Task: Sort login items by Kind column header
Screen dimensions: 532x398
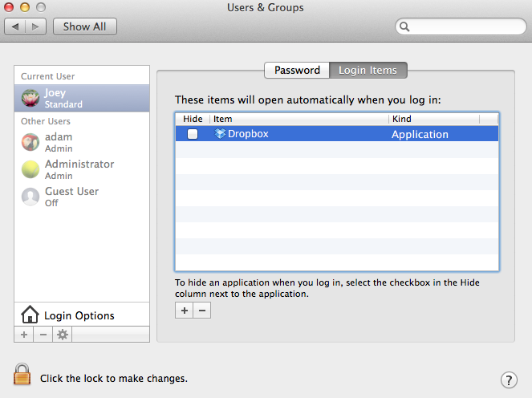Action: [433, 119]
